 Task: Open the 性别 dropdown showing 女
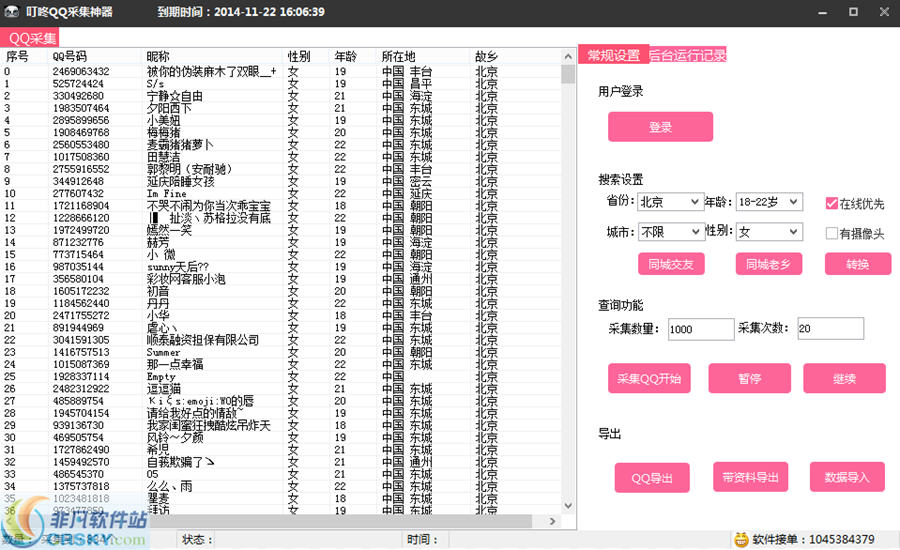769,231
